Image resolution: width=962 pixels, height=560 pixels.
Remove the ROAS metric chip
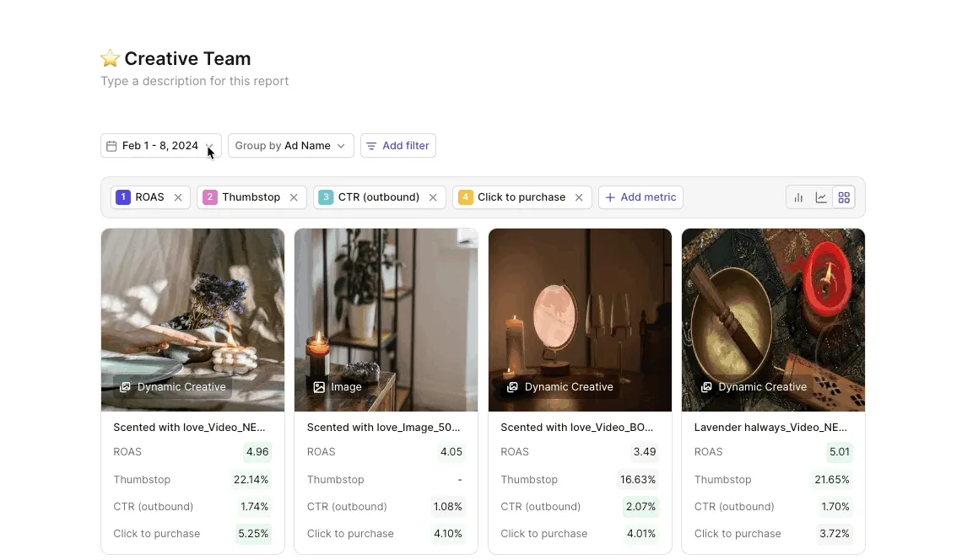pos(178,197)
